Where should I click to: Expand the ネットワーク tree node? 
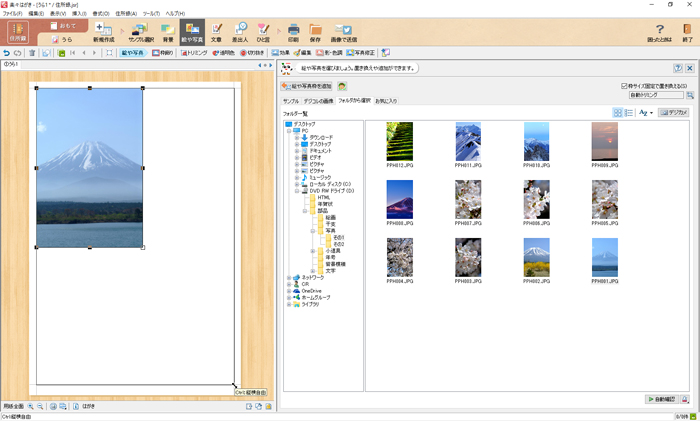click(289, 277)
